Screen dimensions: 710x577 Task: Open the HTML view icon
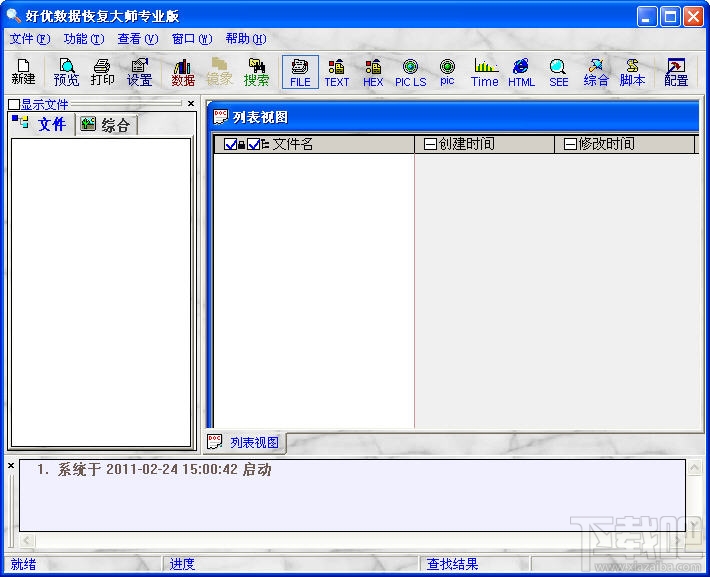tap(521, 72)
